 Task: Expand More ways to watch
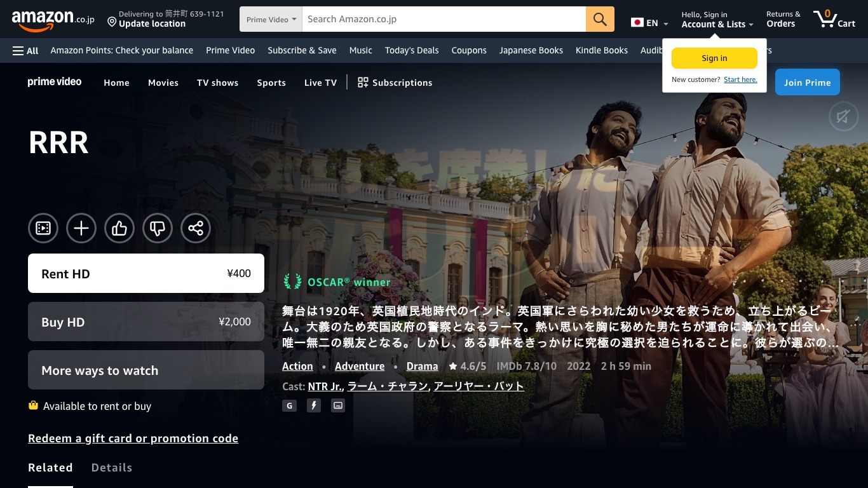[146, 370]
